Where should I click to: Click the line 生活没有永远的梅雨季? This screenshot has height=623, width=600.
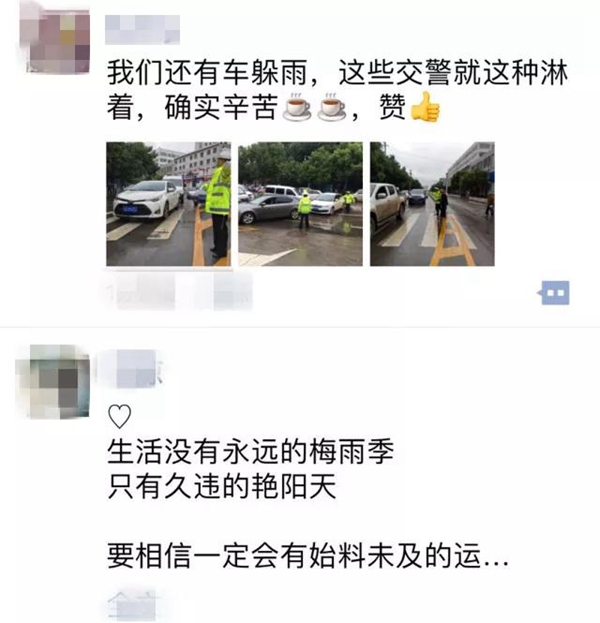(251, 452)
